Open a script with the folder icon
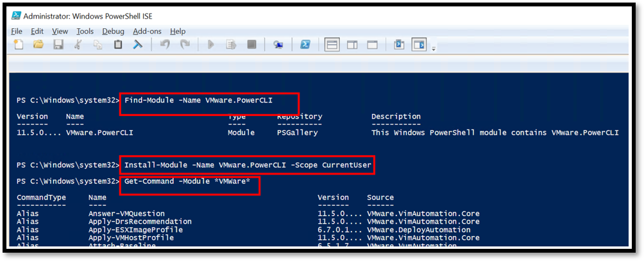The height and width of the screenshot is (261, 644). coord(38,44)
